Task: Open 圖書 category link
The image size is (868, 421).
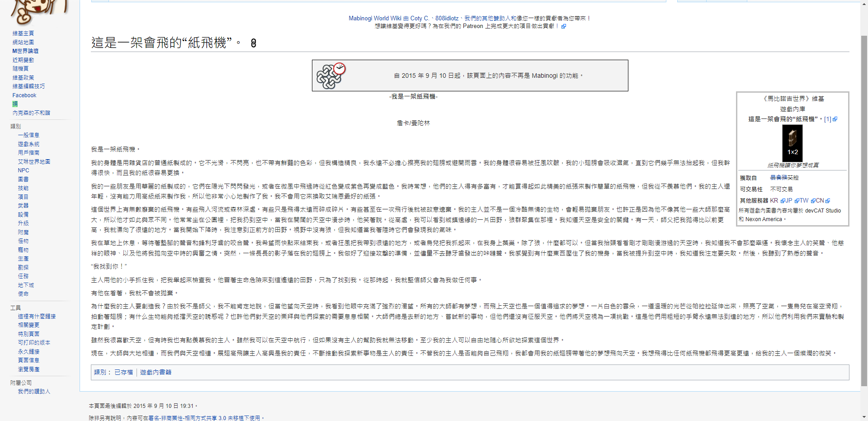Action: tap(23, 179)
